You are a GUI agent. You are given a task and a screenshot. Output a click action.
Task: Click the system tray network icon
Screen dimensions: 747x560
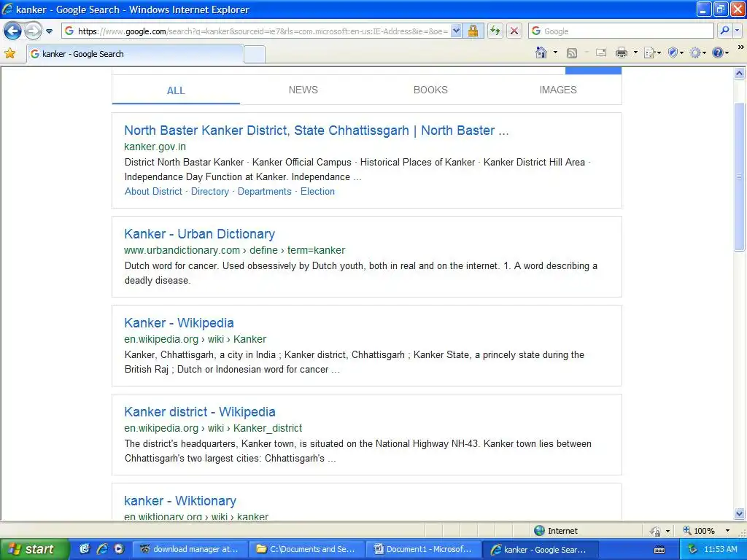[692, 550]
